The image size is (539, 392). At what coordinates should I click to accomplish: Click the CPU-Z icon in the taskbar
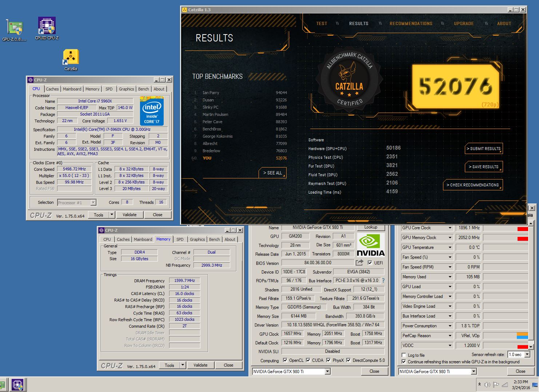click(17, 384)
